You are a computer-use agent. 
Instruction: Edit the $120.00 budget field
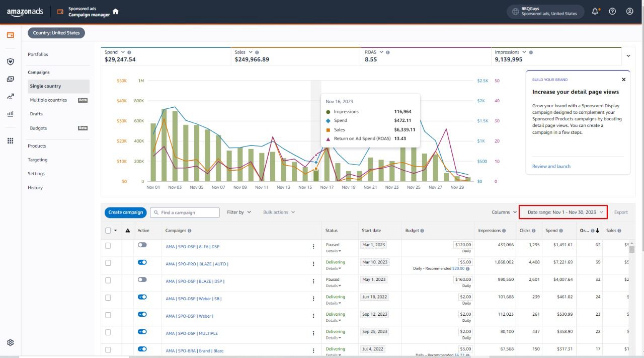tap(462, 245)
